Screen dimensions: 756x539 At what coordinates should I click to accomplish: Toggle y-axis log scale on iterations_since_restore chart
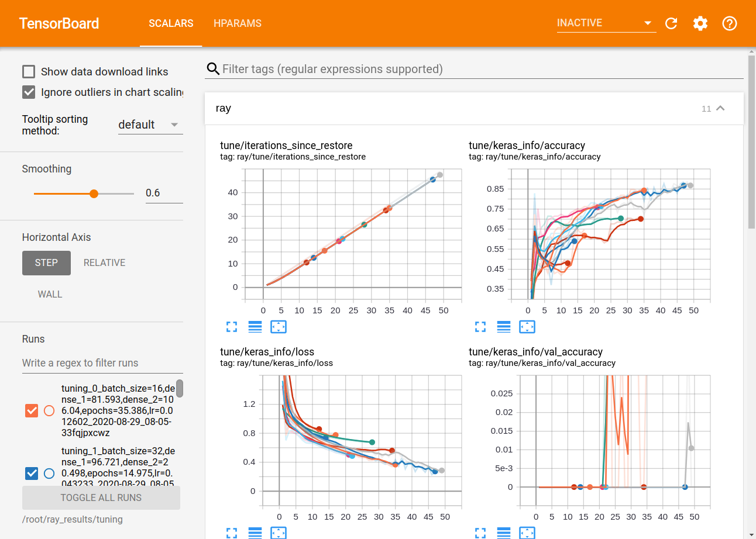tap(255, 327)
